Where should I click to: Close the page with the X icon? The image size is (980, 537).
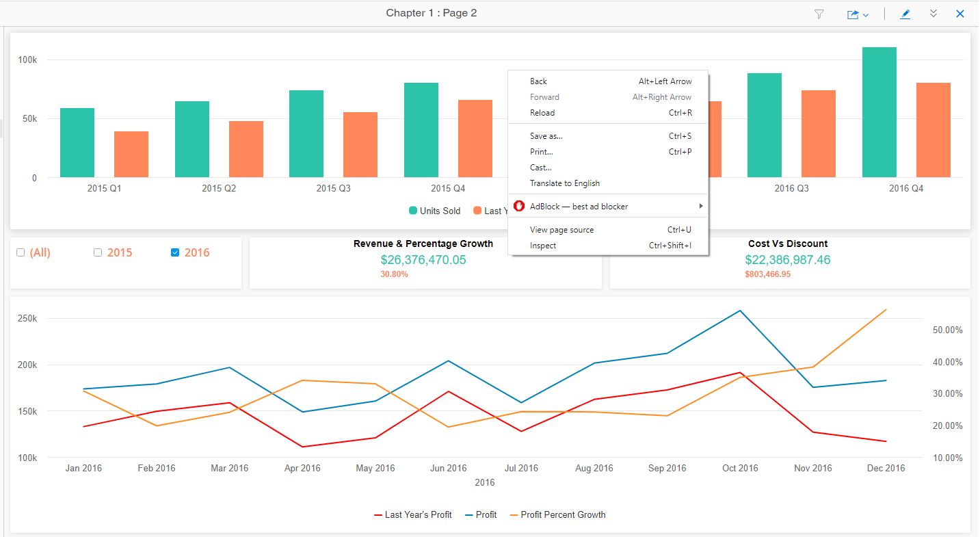pyautogui.click(x=960, y=14)
